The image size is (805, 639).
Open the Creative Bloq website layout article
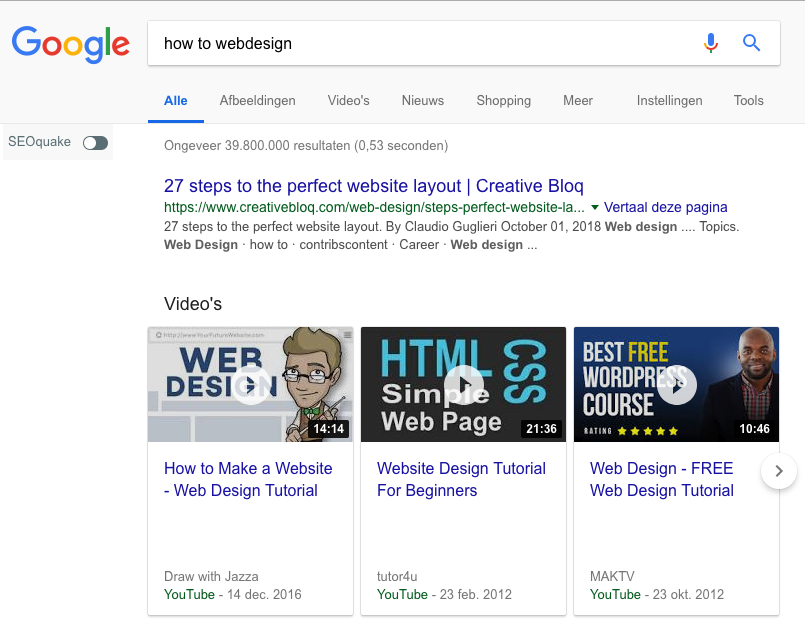tap(373, 186)
